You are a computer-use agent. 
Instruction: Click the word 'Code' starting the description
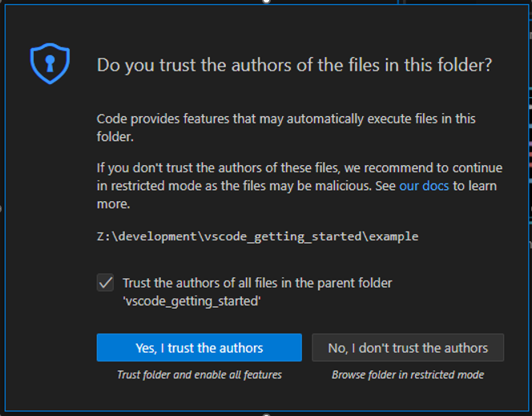click(x=112, y=119)
